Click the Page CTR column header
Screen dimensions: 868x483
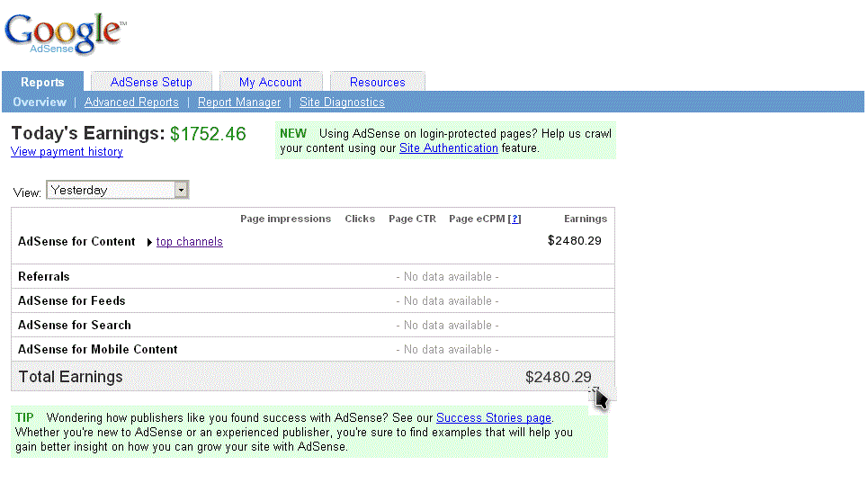pos(412,219)
